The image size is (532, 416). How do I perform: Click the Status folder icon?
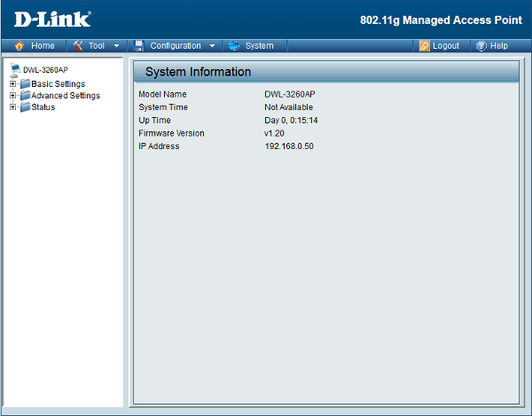[x=25, y=107]
